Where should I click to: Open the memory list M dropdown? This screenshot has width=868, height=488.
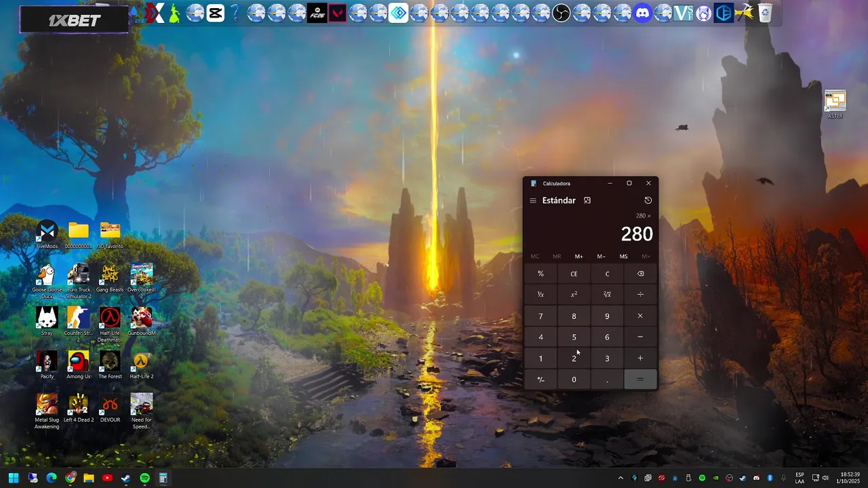pyautogui.click(x=646, y=256)
